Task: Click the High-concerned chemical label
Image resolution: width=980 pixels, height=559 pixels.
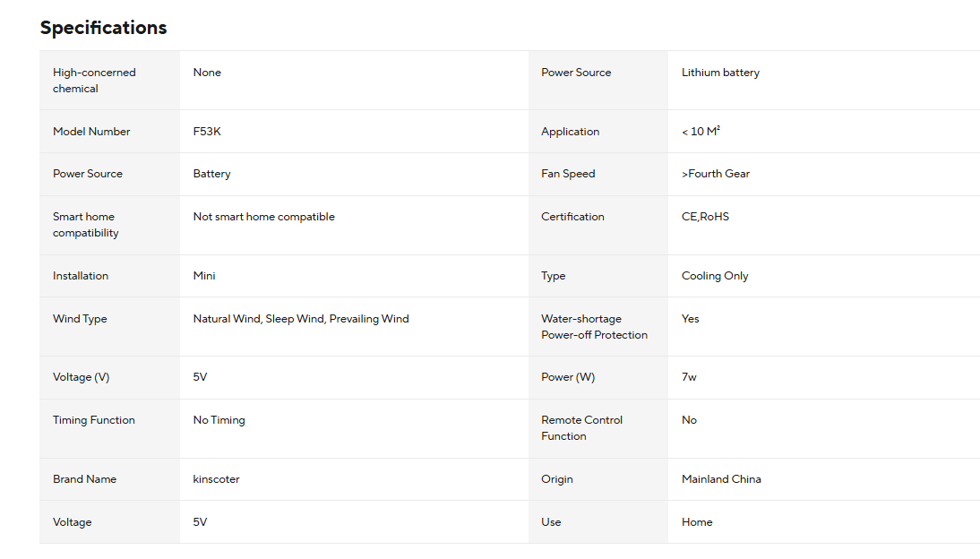Action: pyautogui.click(x=94, y=80)
